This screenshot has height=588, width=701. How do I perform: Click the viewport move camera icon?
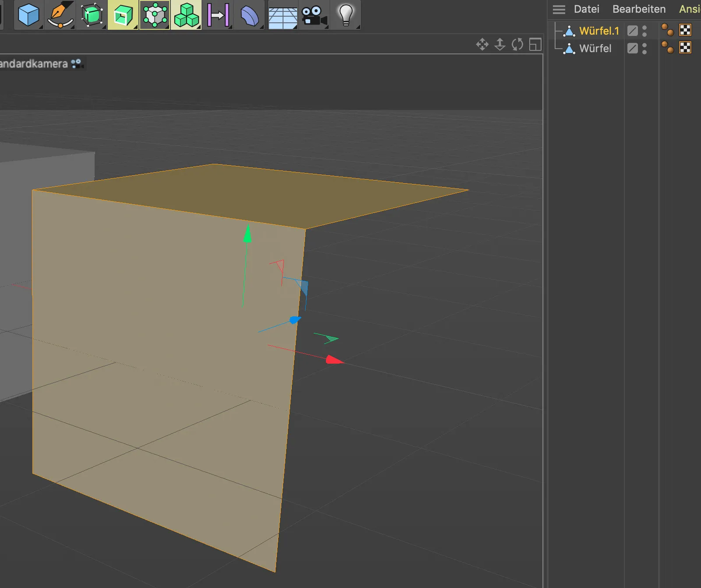(482, 44)
